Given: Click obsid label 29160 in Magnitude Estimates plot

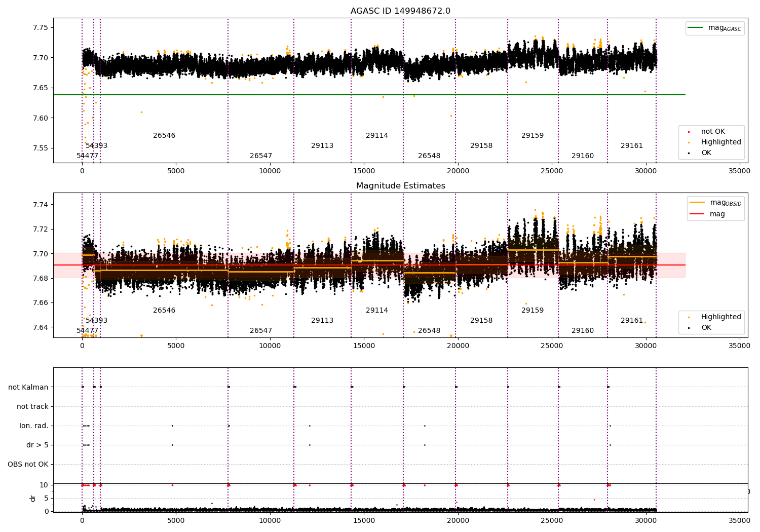Looking at the screenshot, I should click(x=583, y=331).
